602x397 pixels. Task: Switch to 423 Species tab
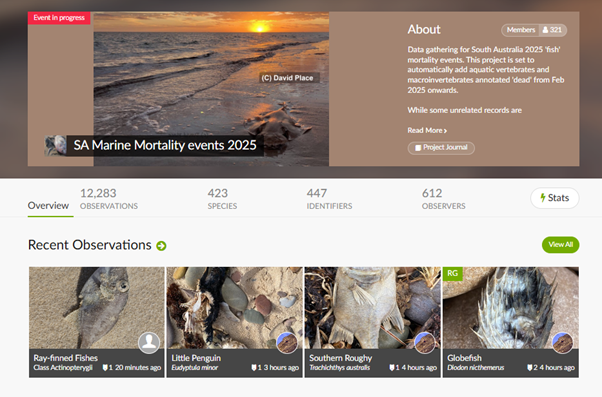point(222,199)
